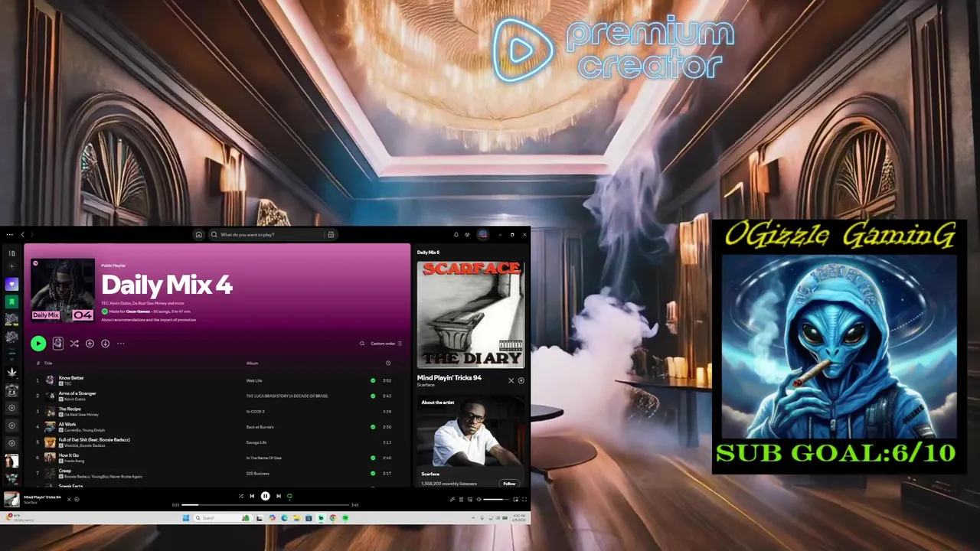This screenshot has width=980, height=551.
Task: Open the Custom order sort dropdown
Action: pos(386,344)
